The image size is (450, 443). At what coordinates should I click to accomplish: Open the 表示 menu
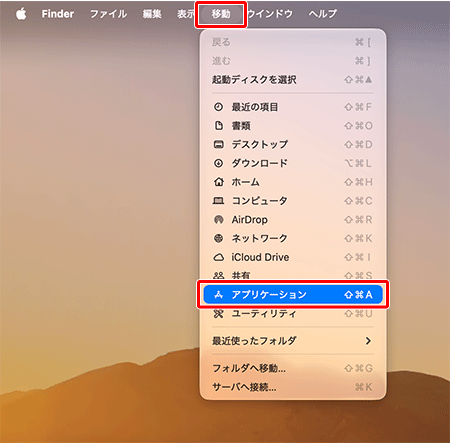pyautogui.click(x=186, y=14)
